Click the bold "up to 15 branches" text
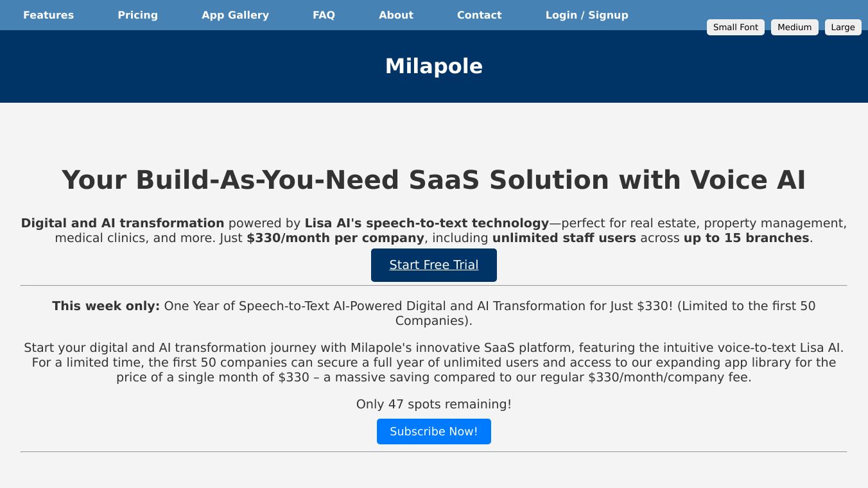The height and width of the screenshot is (488, 868). (746, 238)
